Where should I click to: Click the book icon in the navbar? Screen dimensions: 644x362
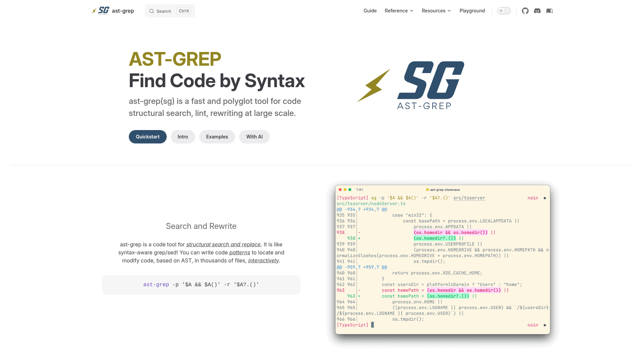point(549,11)
